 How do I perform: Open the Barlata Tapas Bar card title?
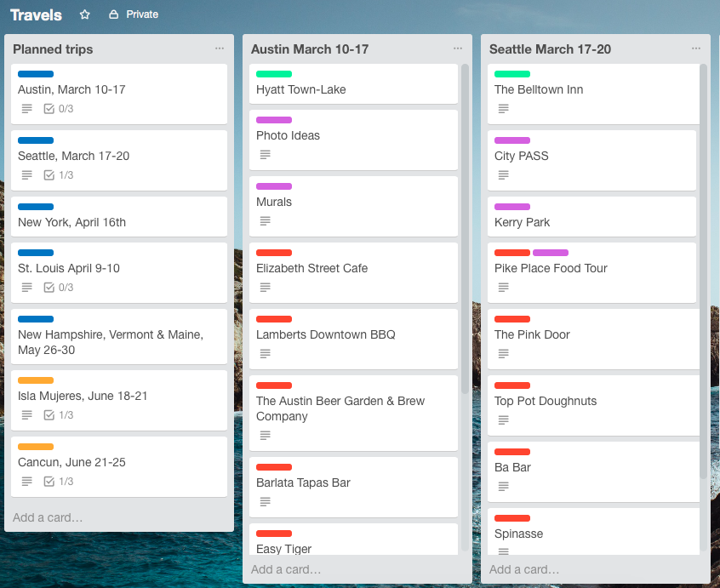pos(303,482)
